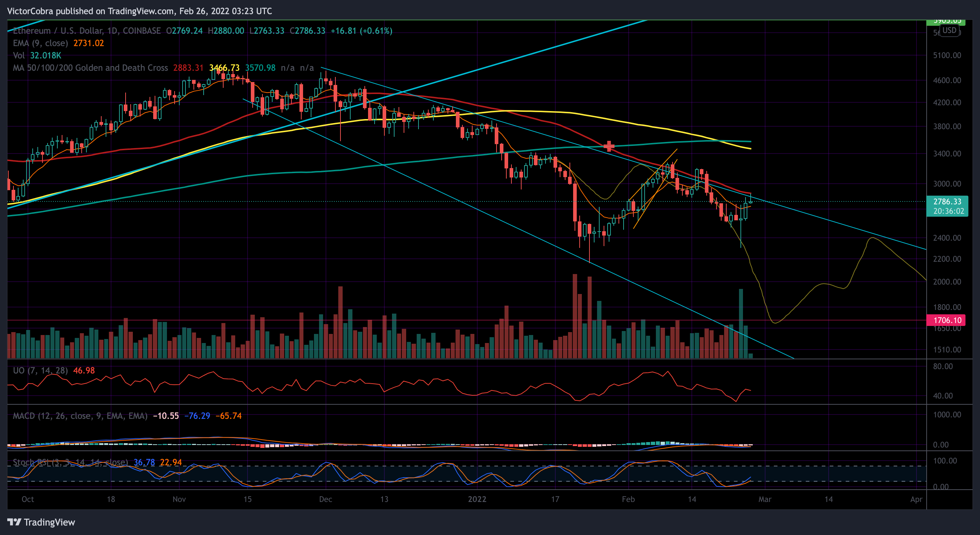The image size is (980, 535).
Task: Click the red death cross marker on chart
Action: [x=609, y=146]
